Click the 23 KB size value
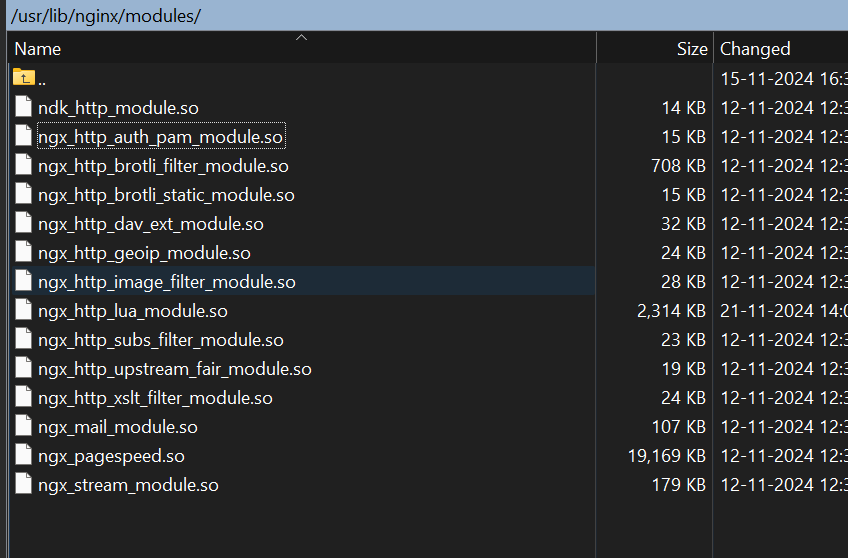 (x=683, y=340)
